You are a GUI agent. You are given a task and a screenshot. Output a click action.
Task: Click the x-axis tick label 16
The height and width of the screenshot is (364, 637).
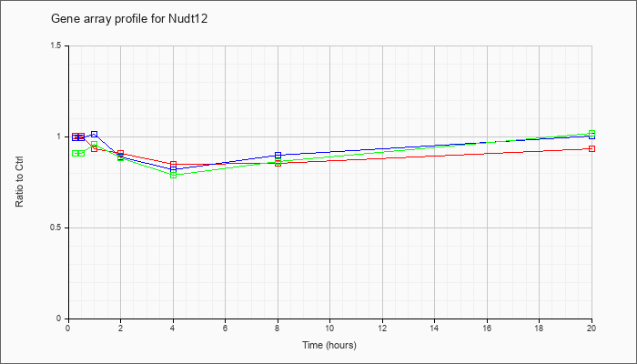click(488, 329)
